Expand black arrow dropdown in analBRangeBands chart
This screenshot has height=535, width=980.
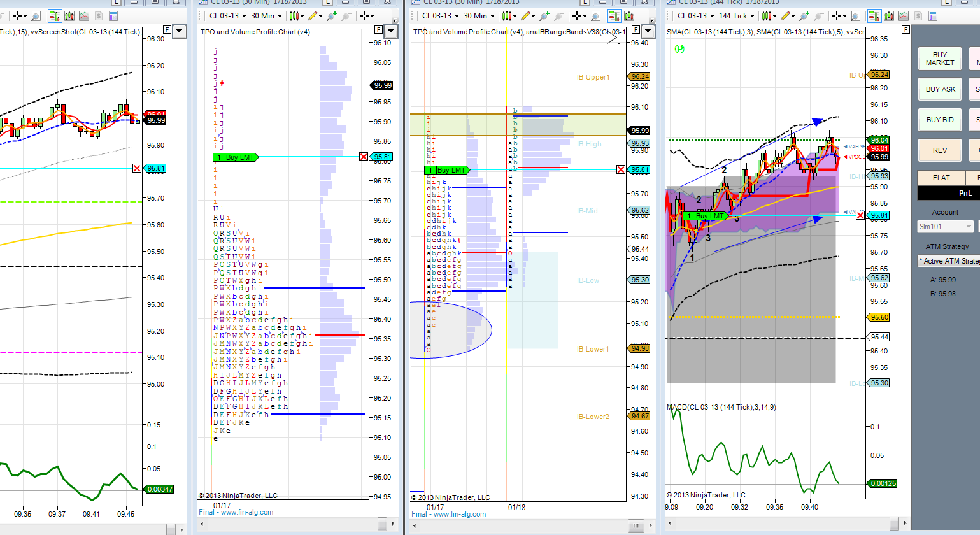(x=648, y=31)
